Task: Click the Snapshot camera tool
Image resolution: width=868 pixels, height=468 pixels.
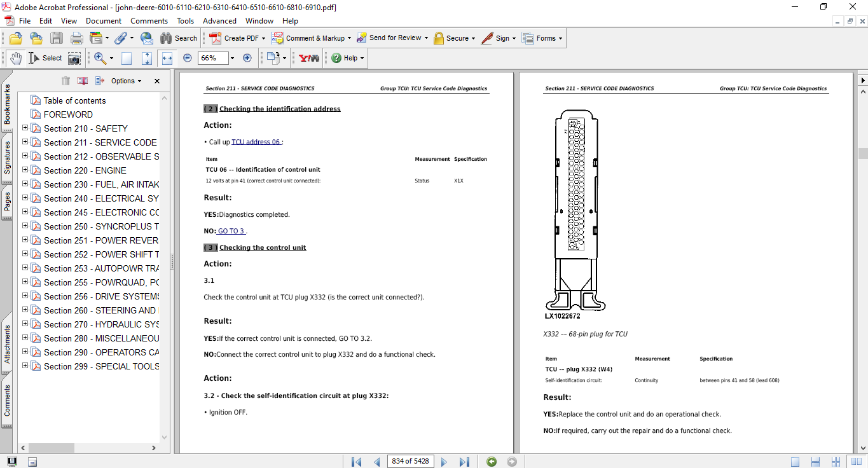Action: tap(74, 58)
